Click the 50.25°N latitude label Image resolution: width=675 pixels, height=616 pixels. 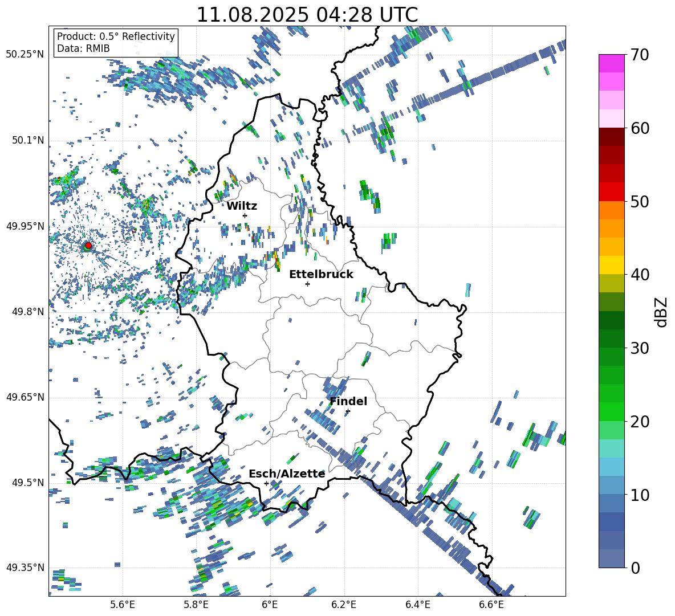click(26, 55)
